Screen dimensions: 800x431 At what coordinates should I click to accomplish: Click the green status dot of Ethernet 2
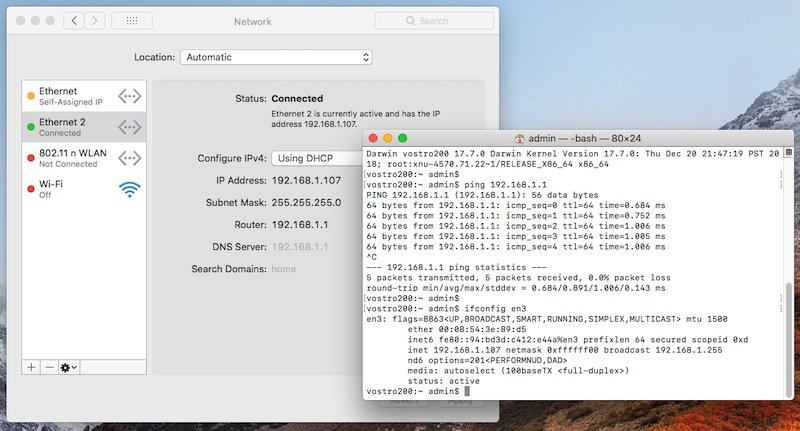[x=31, y=127]
